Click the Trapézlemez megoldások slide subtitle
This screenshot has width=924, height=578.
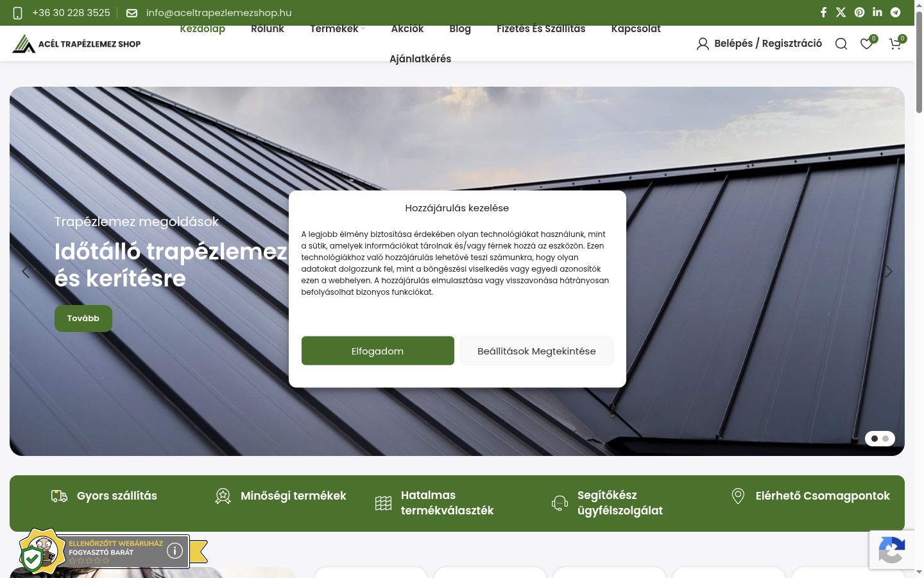coord(137,222)
